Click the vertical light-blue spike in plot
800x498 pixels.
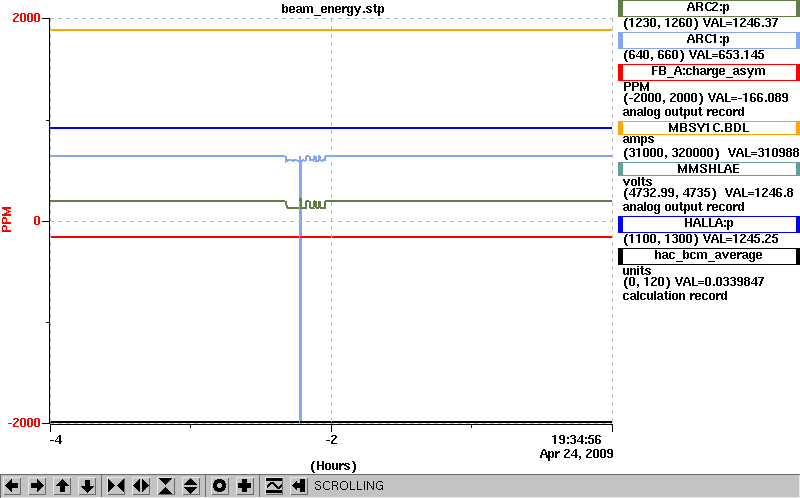point(300,291)
